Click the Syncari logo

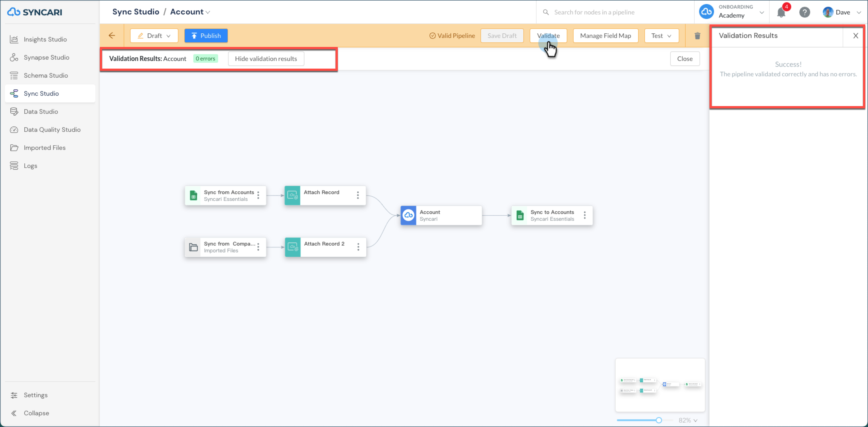[35, 12]
